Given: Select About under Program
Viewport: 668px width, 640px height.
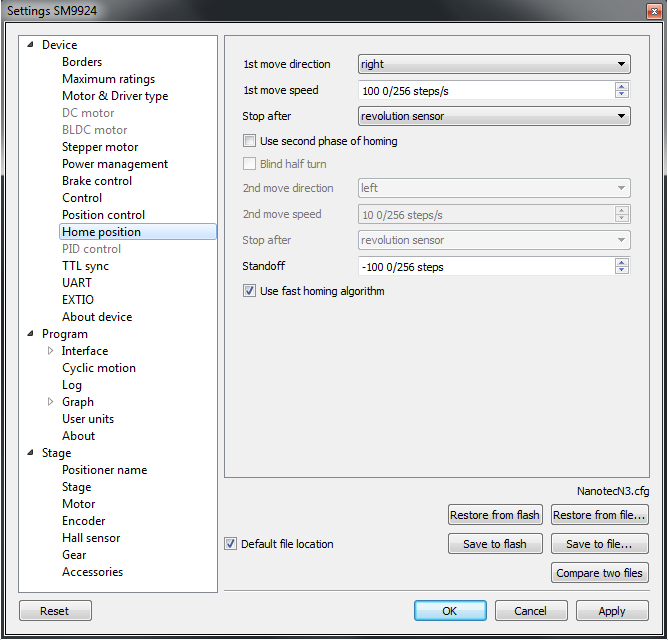Looking at the screenshot, I should pyautogui.click(x=78, y=436).
